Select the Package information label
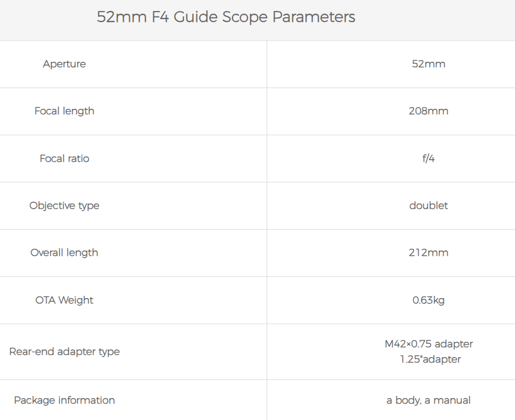This screenshot has height=420, width=515. [x=65, y=400]
